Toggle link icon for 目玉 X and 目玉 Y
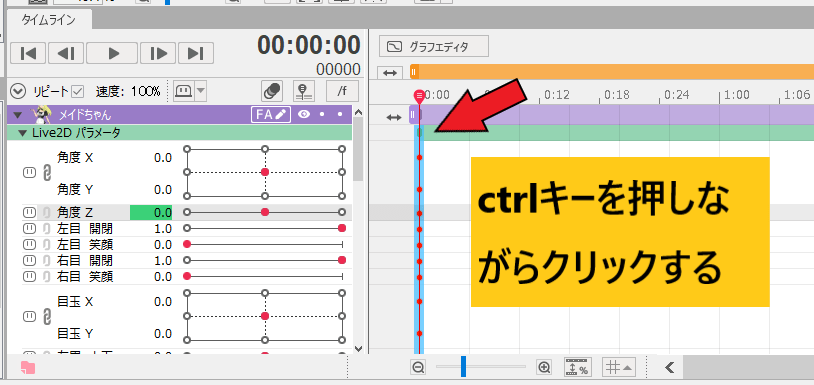 point(46,317)
